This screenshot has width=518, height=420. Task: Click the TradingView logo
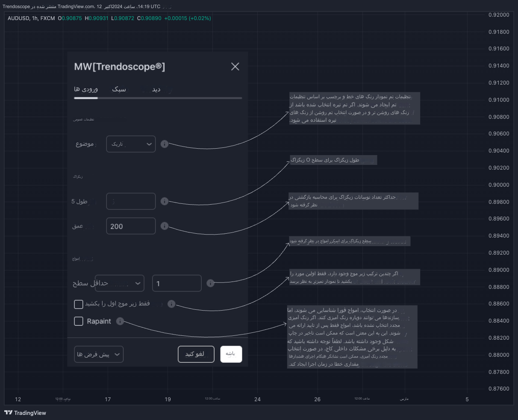coord(25,413)
